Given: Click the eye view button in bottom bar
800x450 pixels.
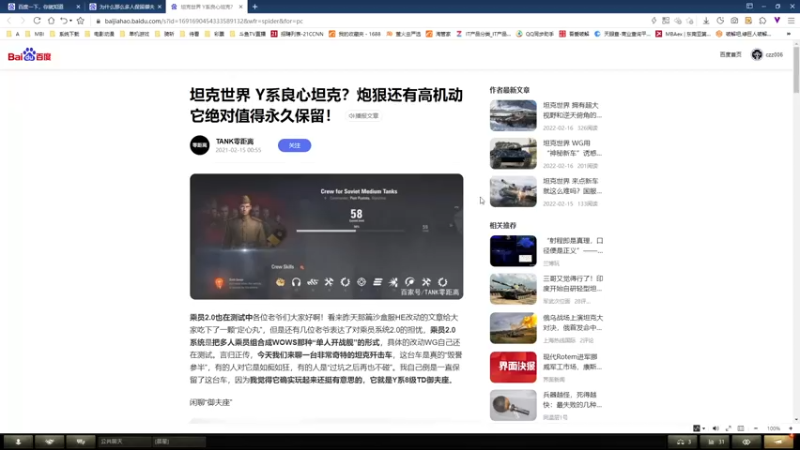Looking at the screenshot, I should tap(746, 441).
